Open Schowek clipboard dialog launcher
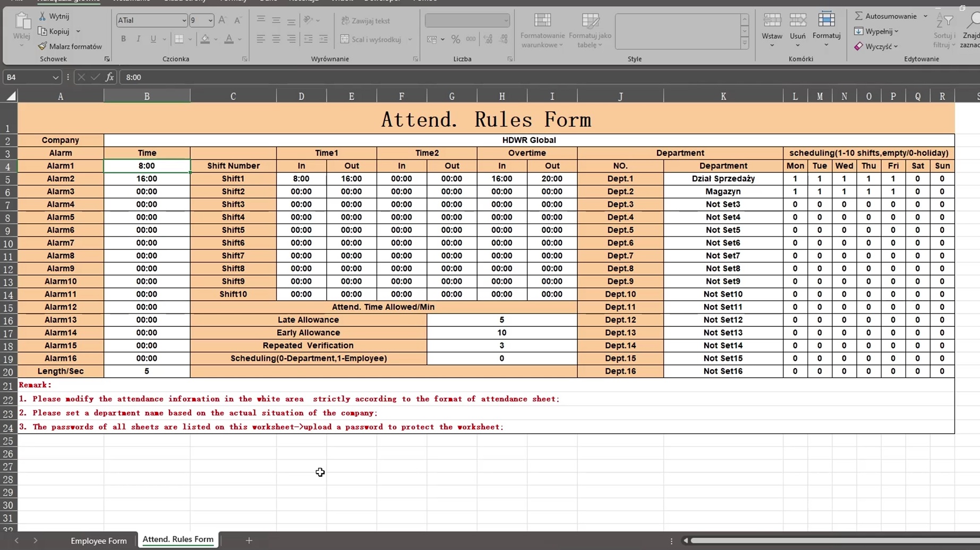Viewport: 980px width, 550px height. coord(107,59)
